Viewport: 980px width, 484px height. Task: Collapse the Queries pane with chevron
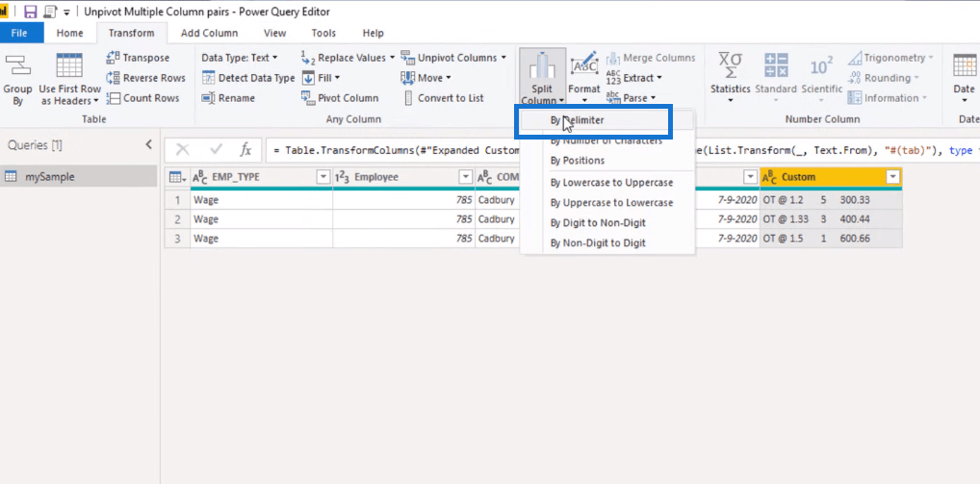pyautogui.click(x=149, y=145)
